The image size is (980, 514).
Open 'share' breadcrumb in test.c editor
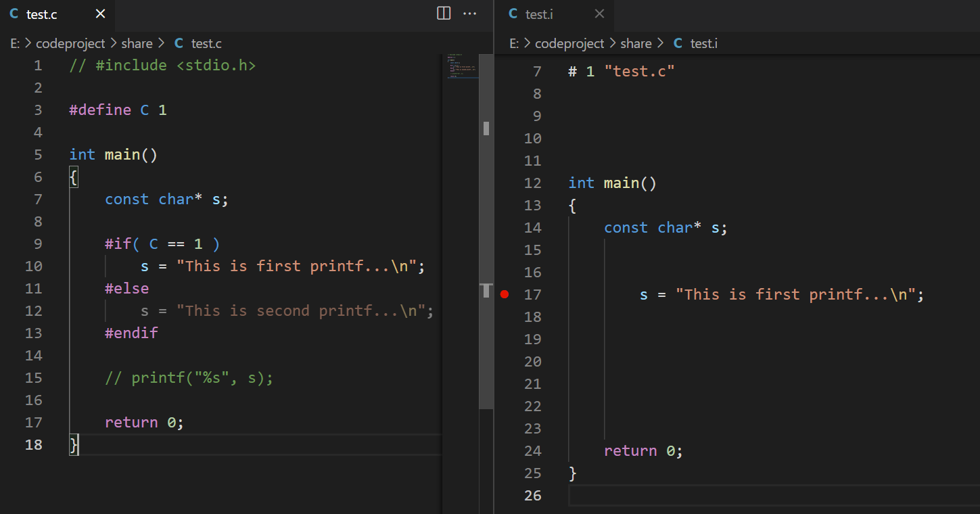coord(137,43)
